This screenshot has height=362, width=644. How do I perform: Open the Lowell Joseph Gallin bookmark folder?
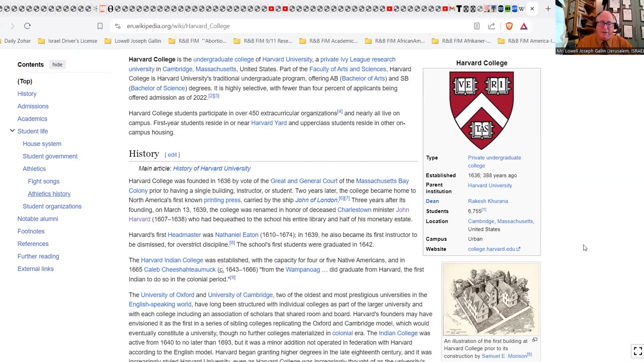point(133,41)
